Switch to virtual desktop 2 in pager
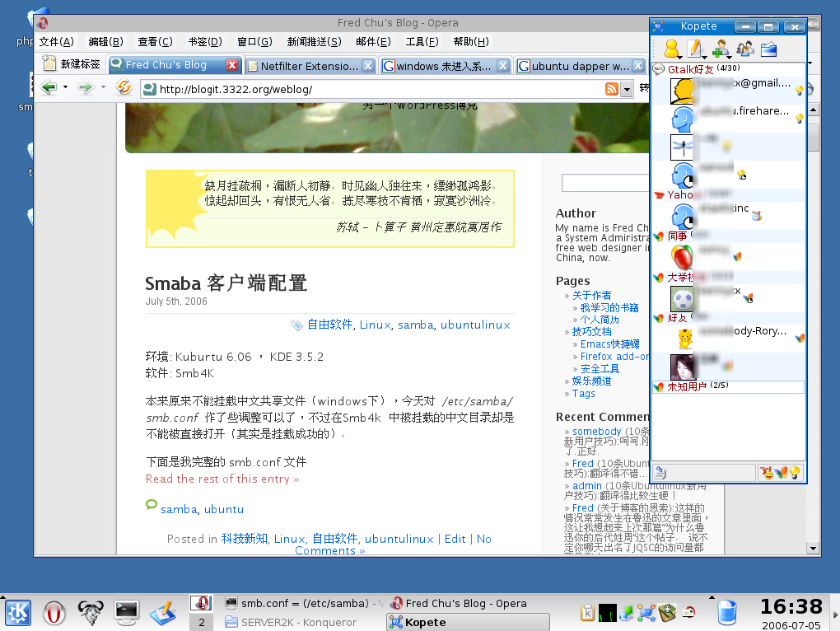Viewport: 840px width, 631px height. 202,622
